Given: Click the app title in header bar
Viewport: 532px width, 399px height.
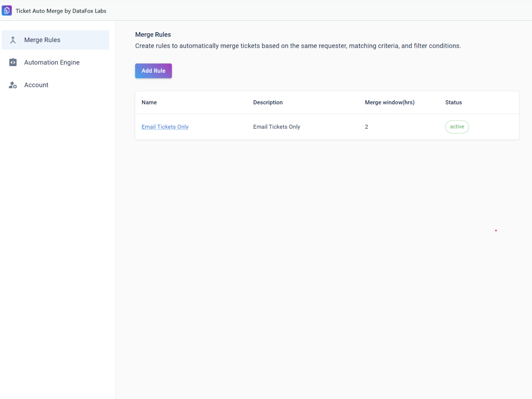Looking at the screenshot, I should click(61, 11).
